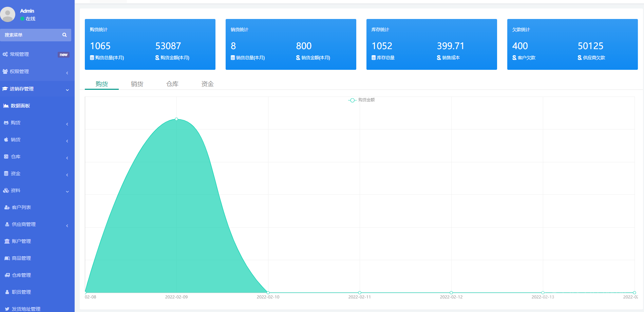Collapse the 进销存管理 menu chevron
The width and height of the screenshot is (644, 312).
tap(67, 90)
